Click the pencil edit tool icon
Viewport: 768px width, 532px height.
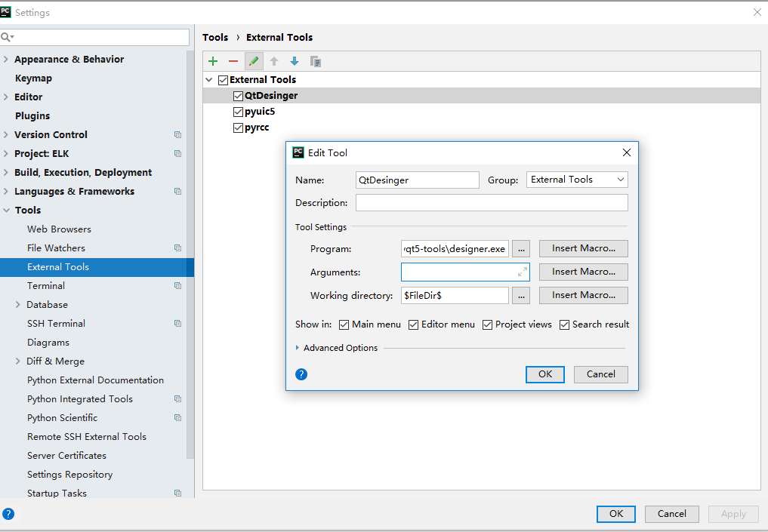coord(254,61)
